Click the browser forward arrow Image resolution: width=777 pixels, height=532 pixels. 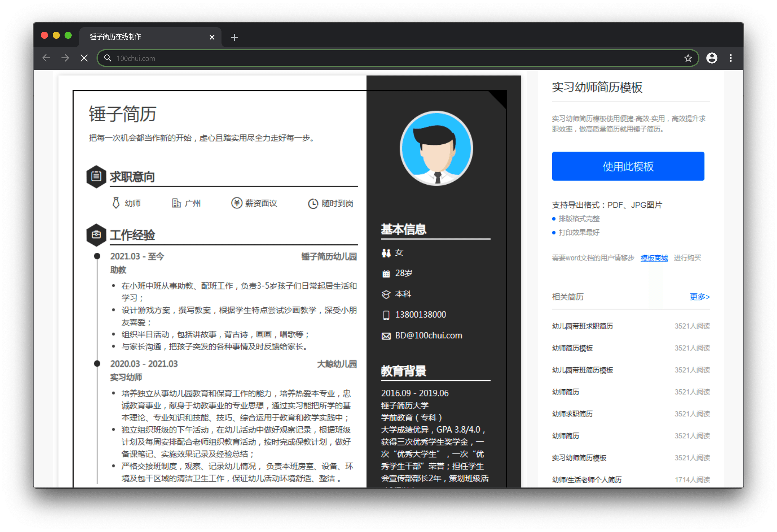[65, 58]
